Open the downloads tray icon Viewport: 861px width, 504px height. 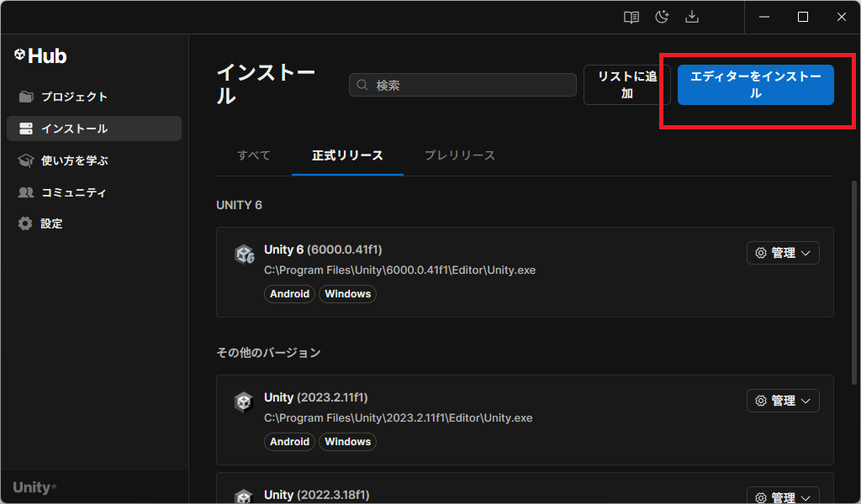[x=692, y=17]
